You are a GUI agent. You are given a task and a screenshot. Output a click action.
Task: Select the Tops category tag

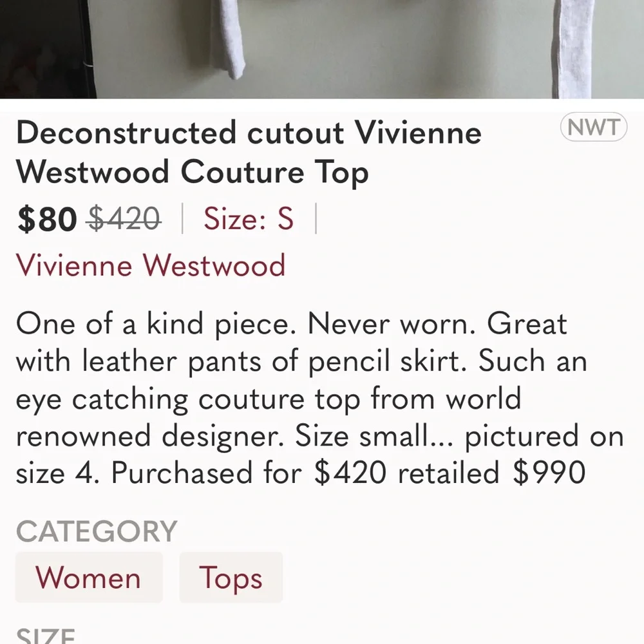click(231, 578)
